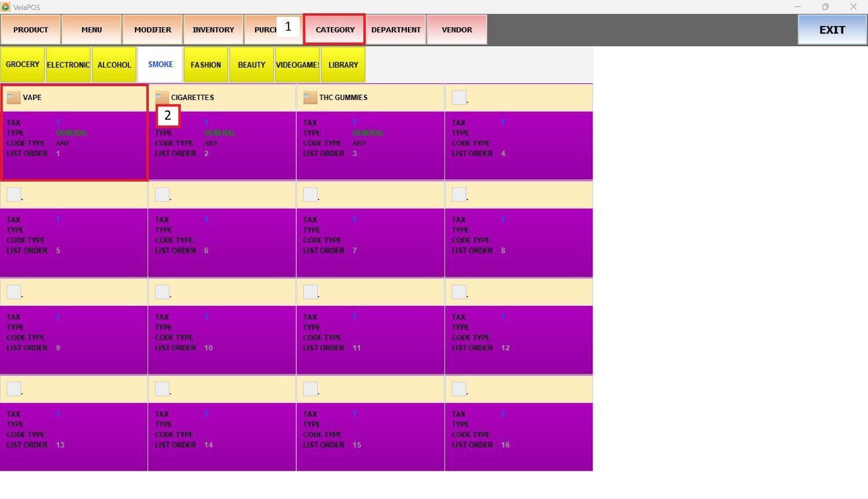Viewport: 868px width, 499px height.
Task: Click empty icon placeholder in list order 4 tile
Action: 459,98
